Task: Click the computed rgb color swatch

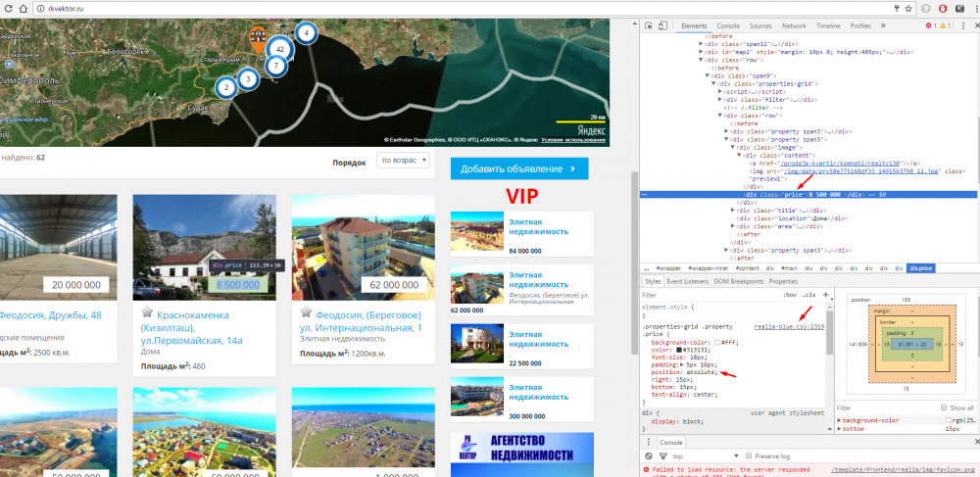Action: [948, 421]
